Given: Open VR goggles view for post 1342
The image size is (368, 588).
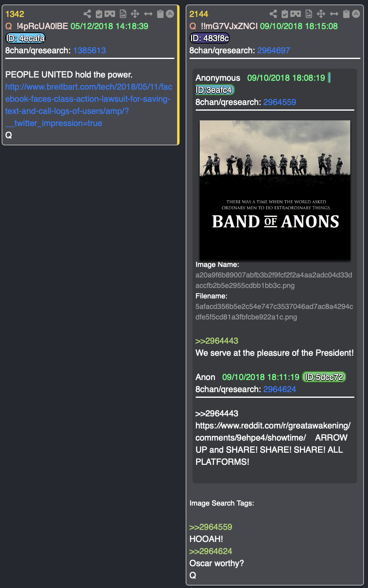Looking at the screenshot, I should (x=110, y=14).
